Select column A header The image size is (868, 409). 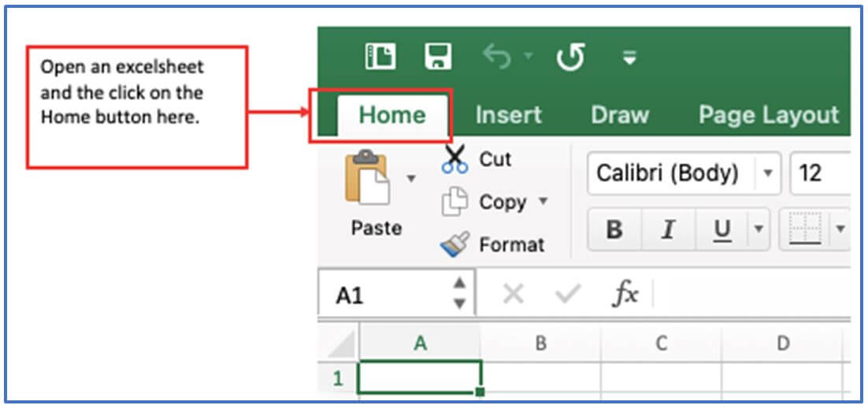tap(420, 344)
